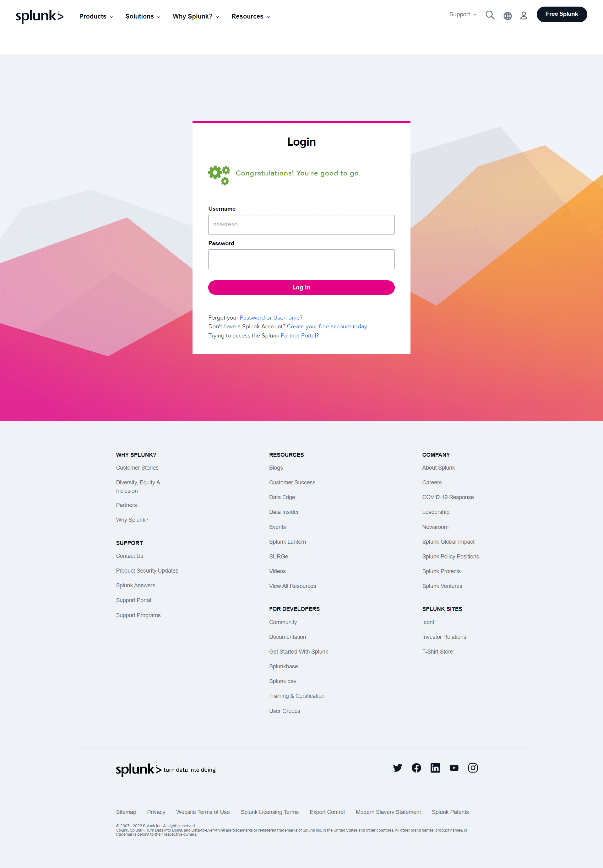Open the Privacy link
603x868 pixels.
(156, 812)
